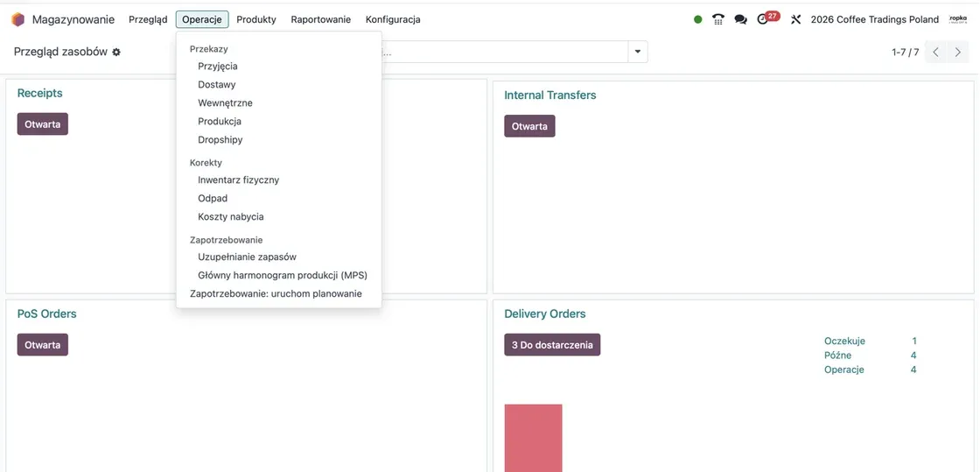Open the debug tools wrench icon
This screenshot has width=980, height=472.
pos(795,19)
